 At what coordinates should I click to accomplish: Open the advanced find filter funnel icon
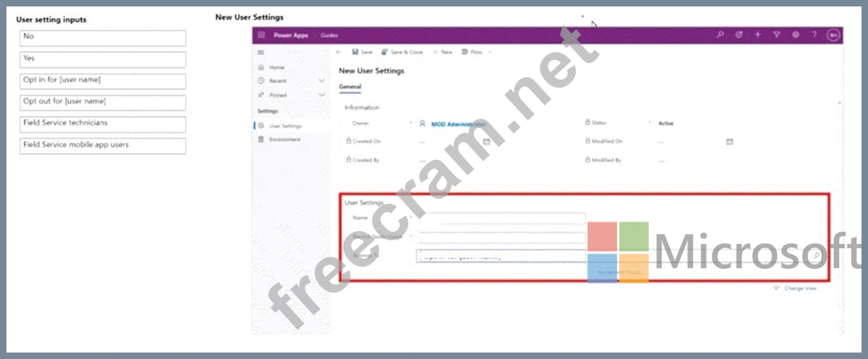point(776,35)
